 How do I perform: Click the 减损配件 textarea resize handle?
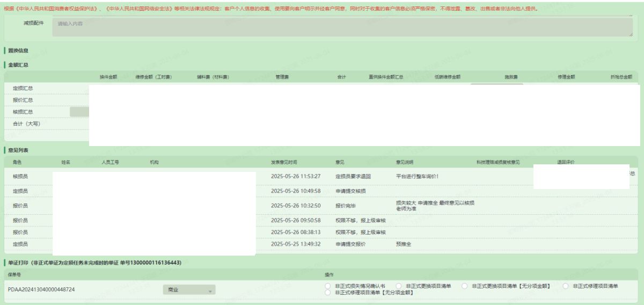click(x=630, y=35)
